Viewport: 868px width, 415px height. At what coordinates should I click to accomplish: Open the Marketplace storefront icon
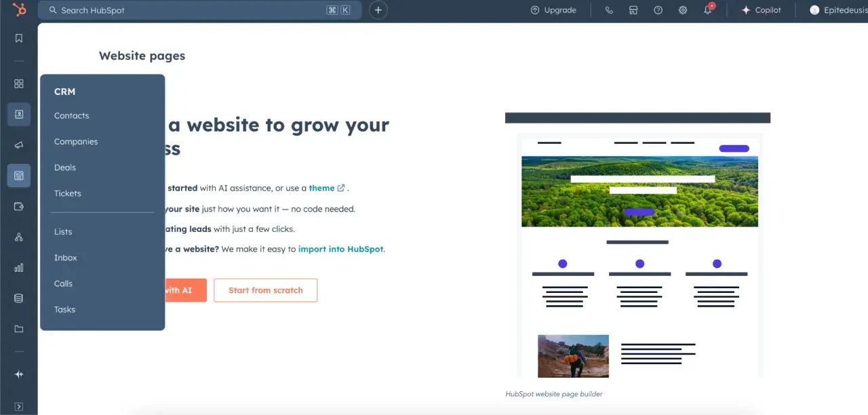(633, 10)
